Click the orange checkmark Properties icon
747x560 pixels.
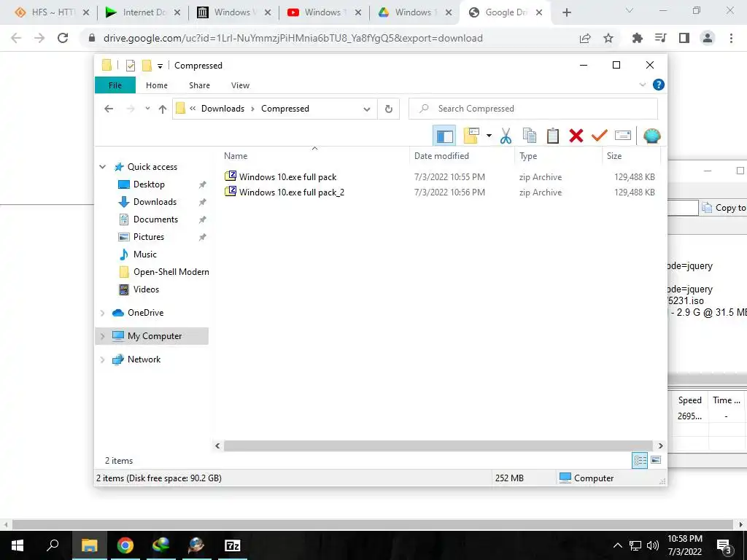coord(600,136)
